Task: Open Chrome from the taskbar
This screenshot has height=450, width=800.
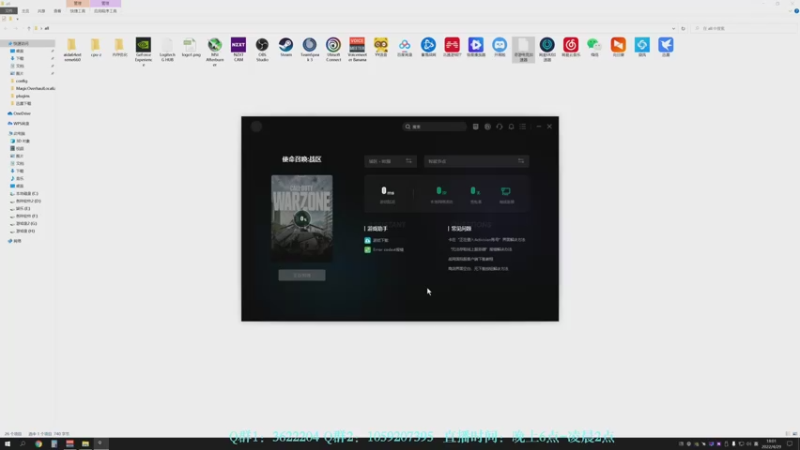Action: pos(38,444)
